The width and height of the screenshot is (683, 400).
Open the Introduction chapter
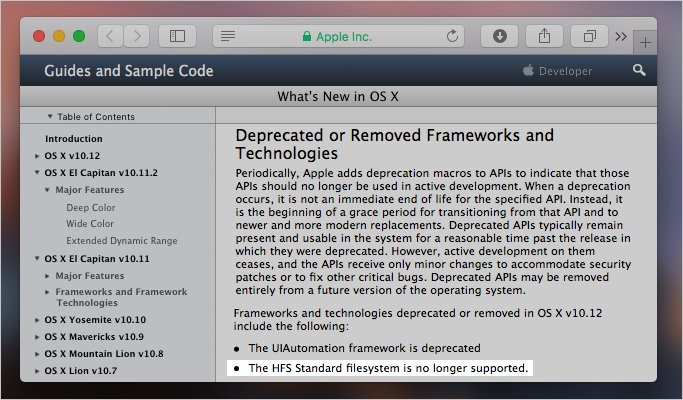click(74, 139)
